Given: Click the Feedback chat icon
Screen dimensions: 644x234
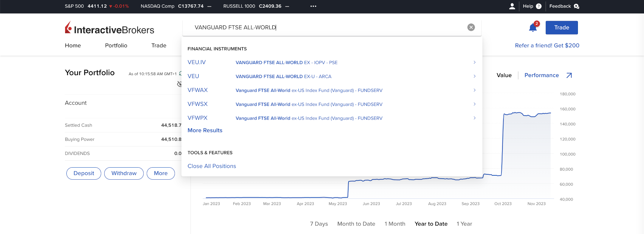Looking at the screenshot, I should point(576,6).
